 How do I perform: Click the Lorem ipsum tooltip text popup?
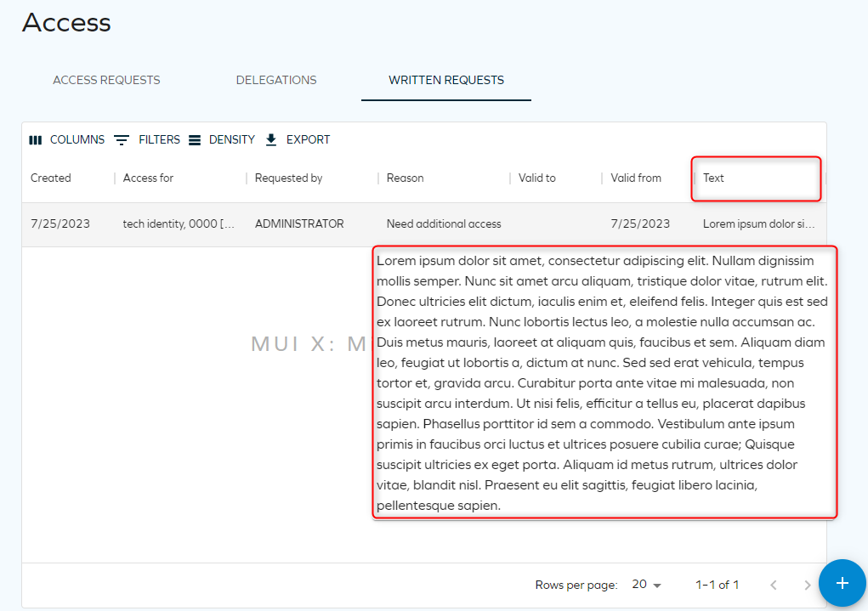604,383
